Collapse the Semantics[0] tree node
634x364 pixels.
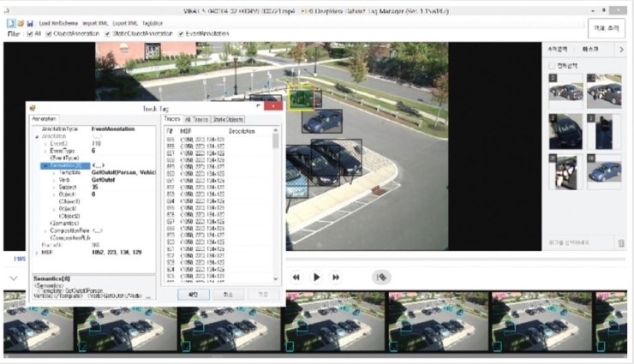45,165
